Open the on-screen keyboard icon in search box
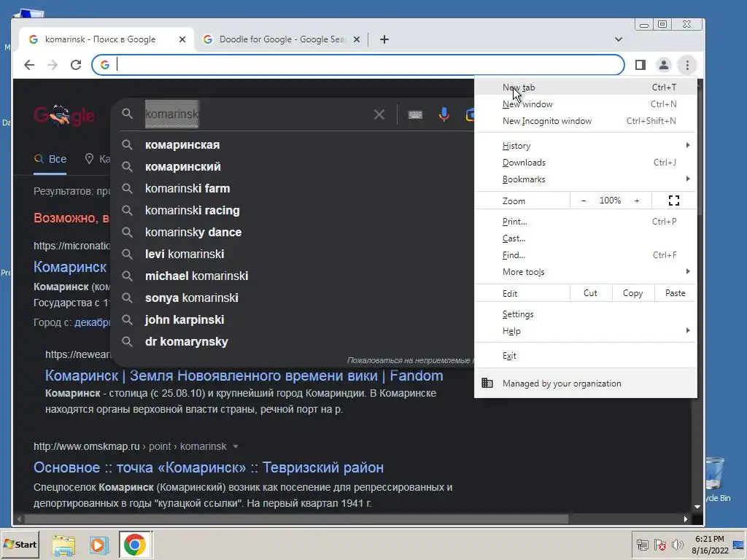Viewport: 747px width, 560px height. tap(415, 114)
